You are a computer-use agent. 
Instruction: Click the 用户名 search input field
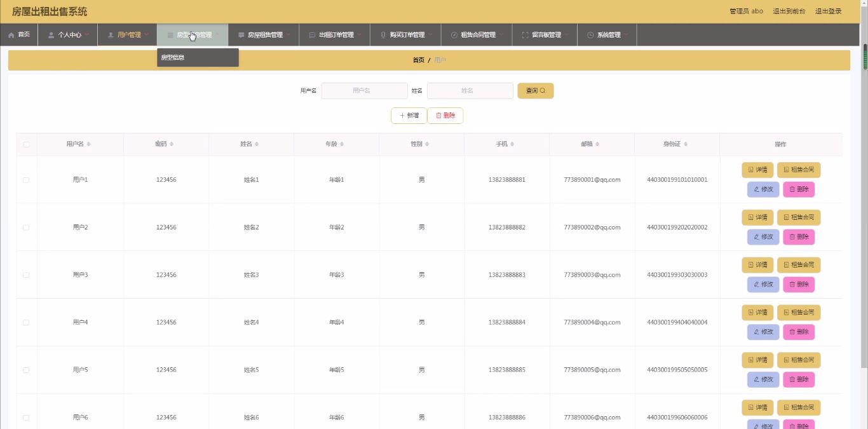tap(364, 91)
